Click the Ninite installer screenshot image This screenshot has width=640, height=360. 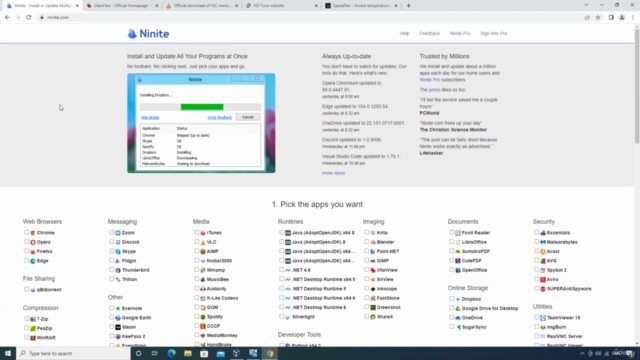point(201,123)
